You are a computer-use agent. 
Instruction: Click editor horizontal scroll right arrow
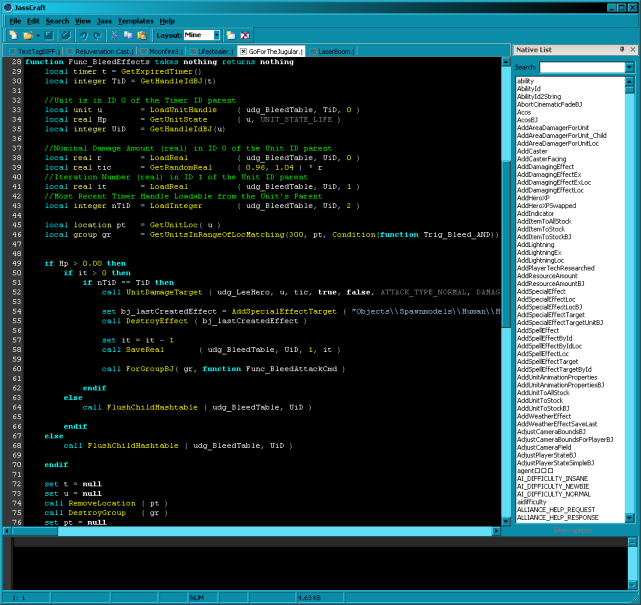click(496, 531)
